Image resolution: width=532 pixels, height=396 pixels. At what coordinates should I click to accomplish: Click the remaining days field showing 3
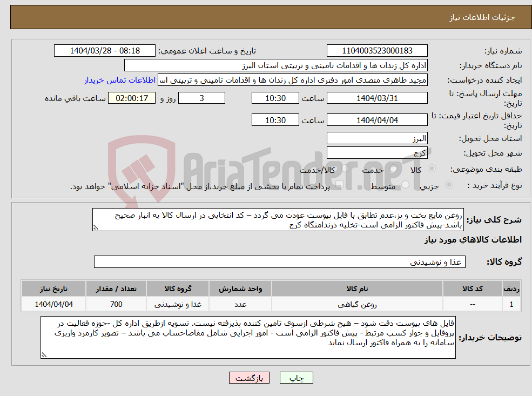coord(201,98)
